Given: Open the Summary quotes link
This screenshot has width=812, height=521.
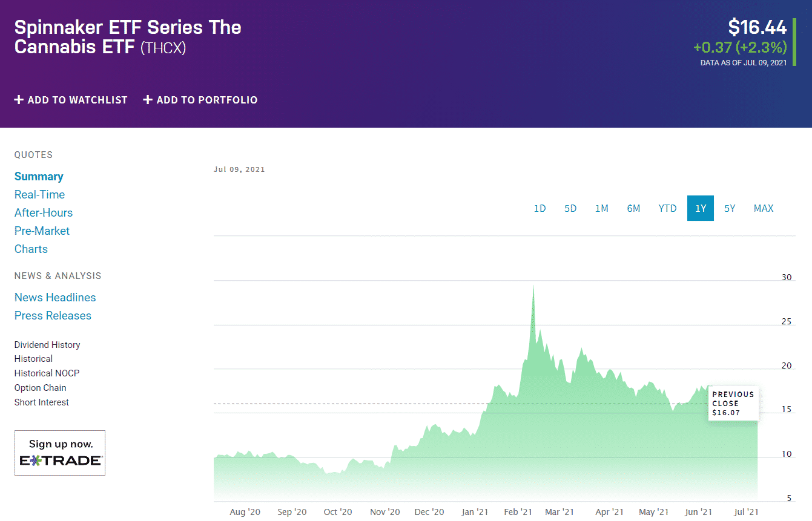Looking at the screenshot, I should coord(39,177).
